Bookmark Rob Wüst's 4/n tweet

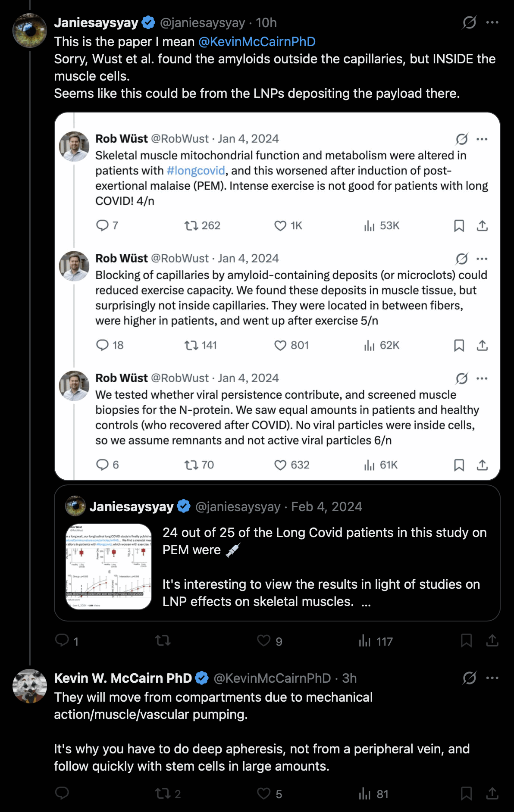coord(459,225)
